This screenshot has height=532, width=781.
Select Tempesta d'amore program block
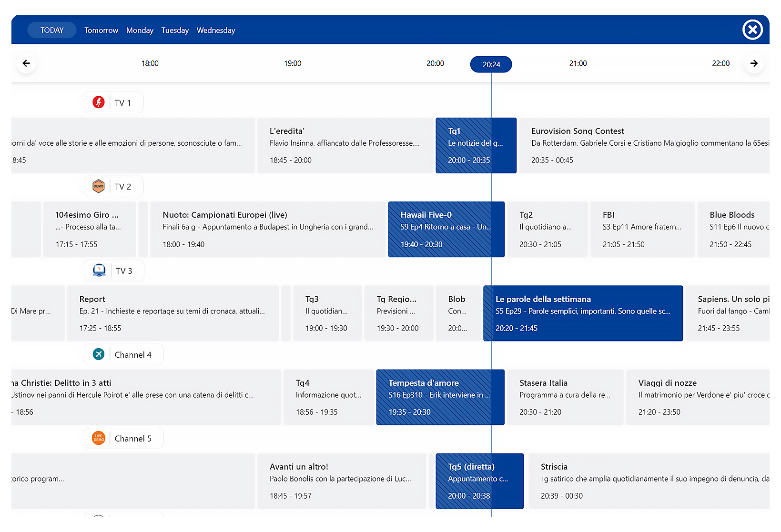(x=440, y=397)
